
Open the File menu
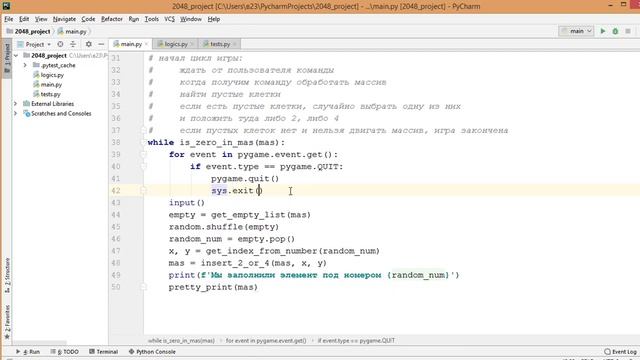[9, 19]
